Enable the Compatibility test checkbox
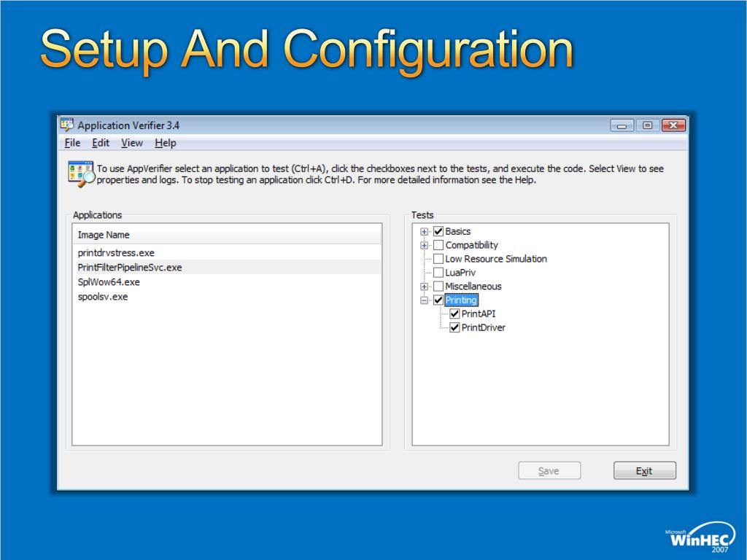Screen dimensions: 747x560 point(438,245)
